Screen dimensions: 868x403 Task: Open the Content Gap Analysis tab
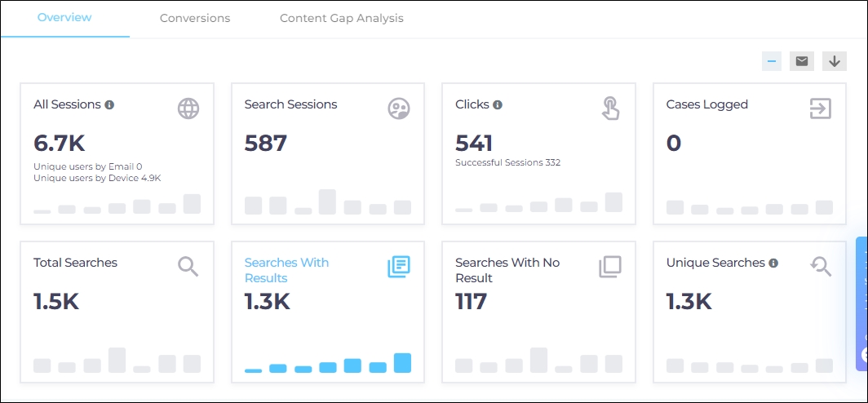[341, 18]
